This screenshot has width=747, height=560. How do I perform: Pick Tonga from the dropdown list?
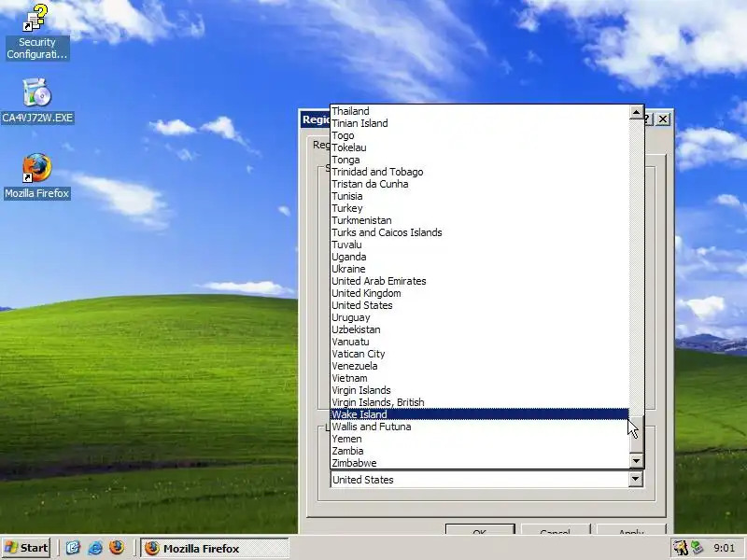(x=480, y=160)
